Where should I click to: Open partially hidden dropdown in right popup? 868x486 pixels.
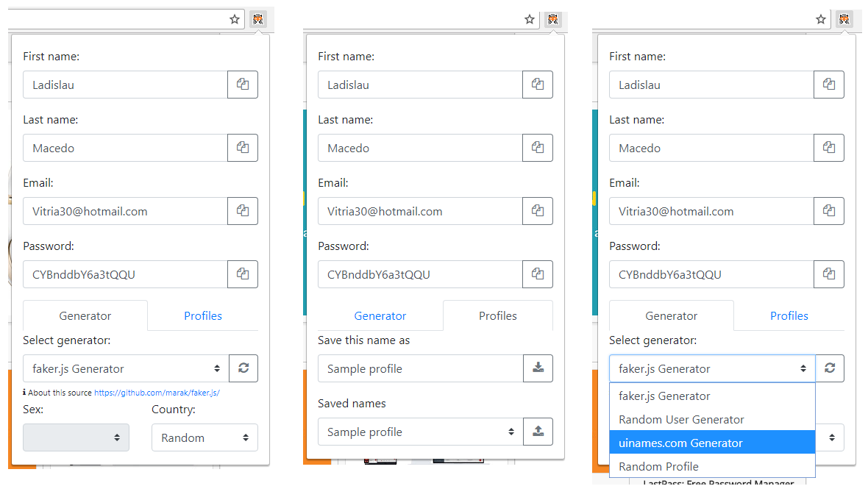830,437
